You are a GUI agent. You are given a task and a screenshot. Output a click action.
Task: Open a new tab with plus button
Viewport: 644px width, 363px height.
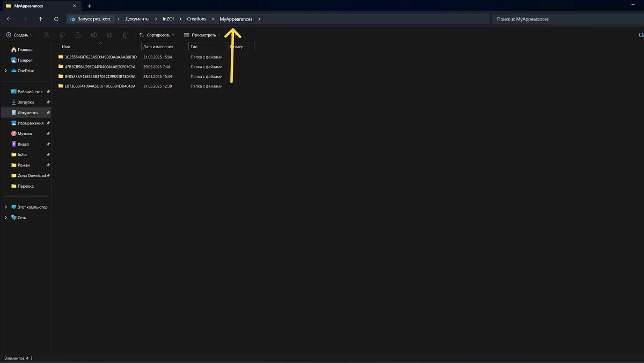pos(89,6)
